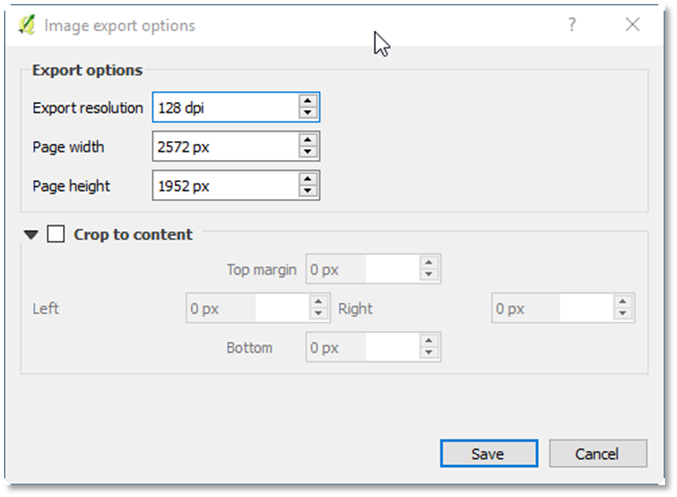Decrease Export resolution with down arrow
The image size is (677, 497).
pyautogui.click(x=308, y=113)
